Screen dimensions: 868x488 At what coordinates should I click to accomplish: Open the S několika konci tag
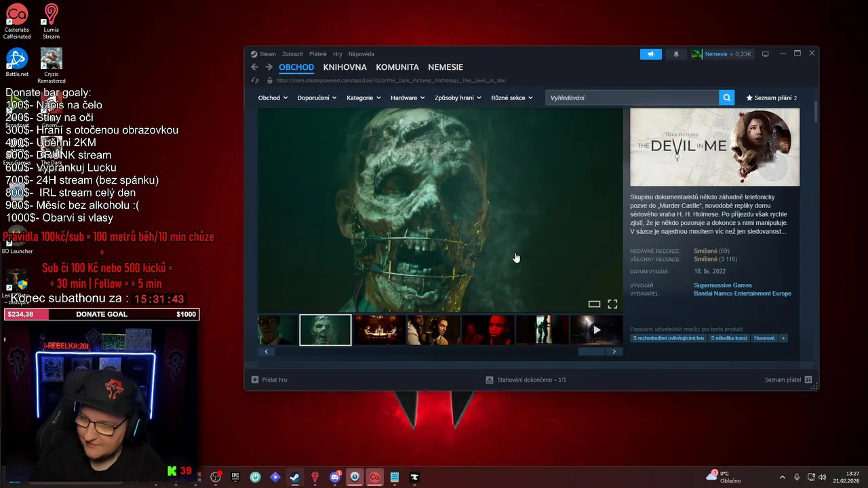(x=728, y=338)
